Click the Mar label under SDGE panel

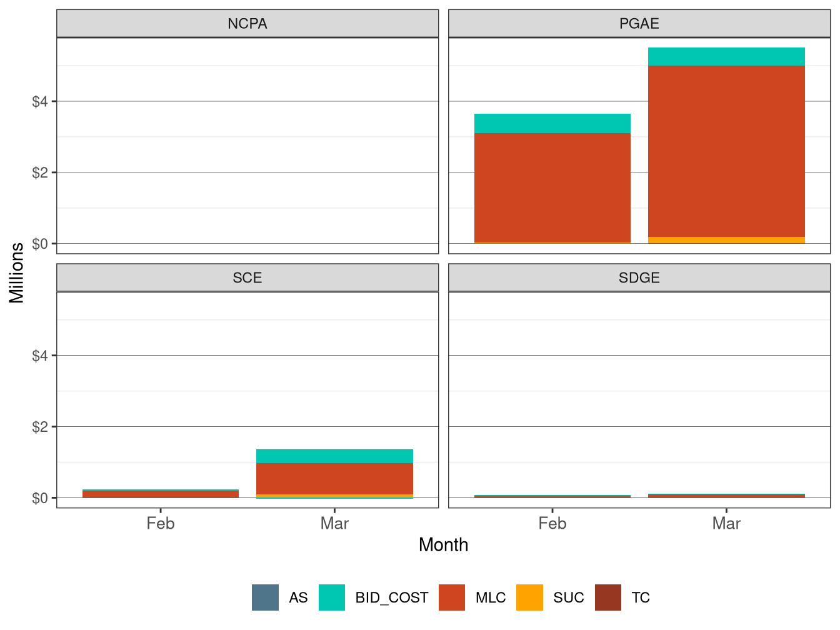726,523
